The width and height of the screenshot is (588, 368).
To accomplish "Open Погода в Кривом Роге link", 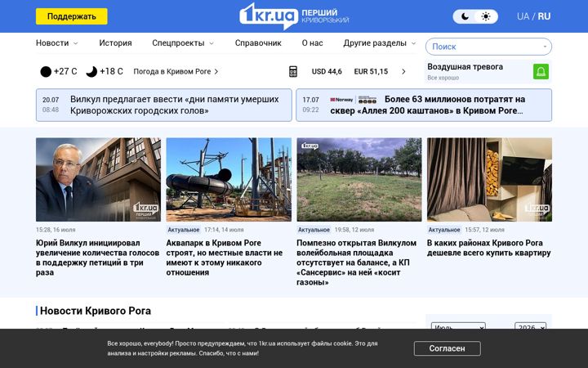I will (176, 71).
